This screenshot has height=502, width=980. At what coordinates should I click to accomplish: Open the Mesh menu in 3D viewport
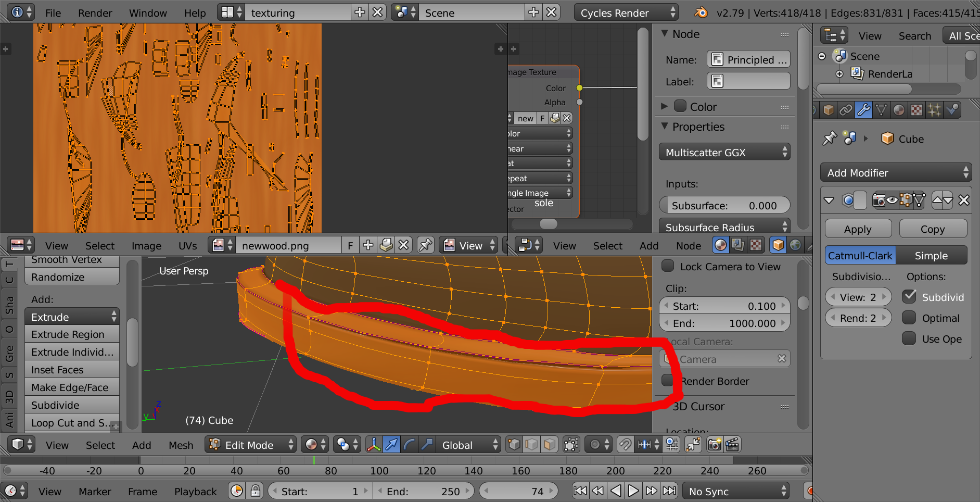point(181,445)
